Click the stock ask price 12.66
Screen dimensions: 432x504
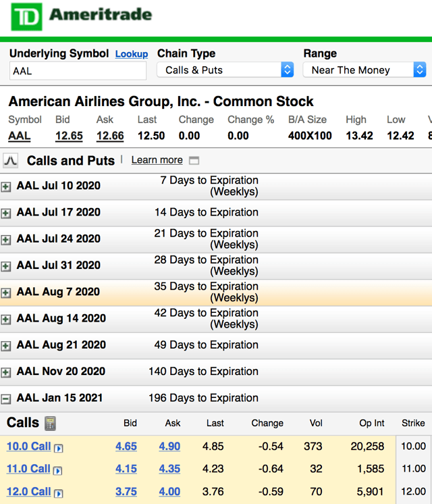pyautogui.click(x=110, y=136)
